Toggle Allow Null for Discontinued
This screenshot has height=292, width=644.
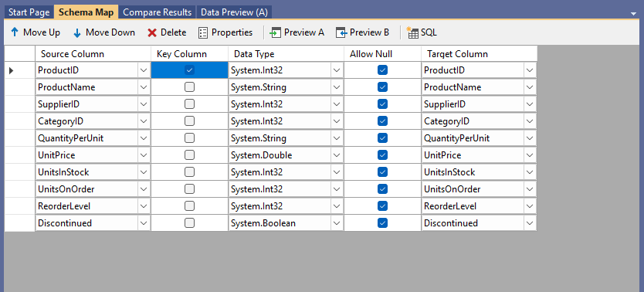(382, 223)
